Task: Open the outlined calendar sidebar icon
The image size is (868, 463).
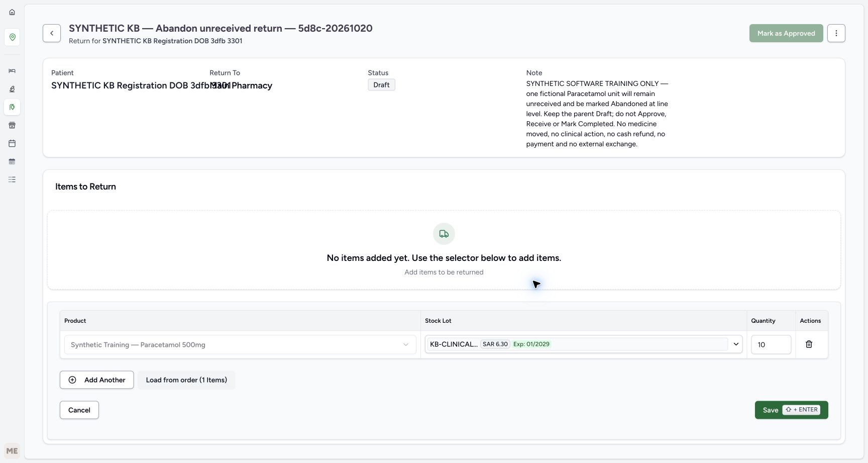Action: [x=12, y=143]
